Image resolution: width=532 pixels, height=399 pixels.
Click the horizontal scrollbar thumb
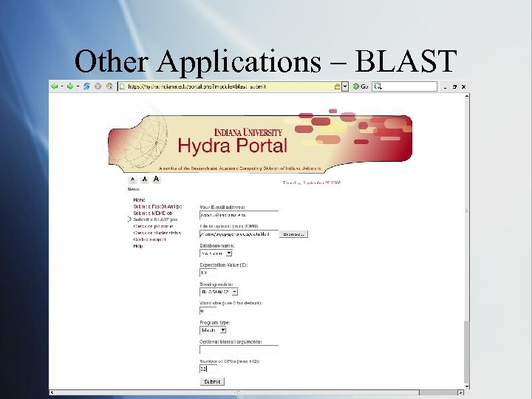237,392
